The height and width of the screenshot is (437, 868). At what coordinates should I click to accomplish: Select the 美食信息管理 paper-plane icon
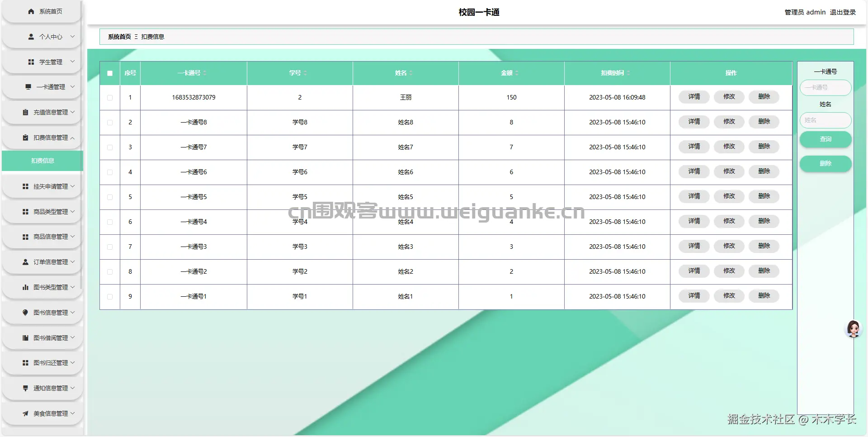point(26,413)
